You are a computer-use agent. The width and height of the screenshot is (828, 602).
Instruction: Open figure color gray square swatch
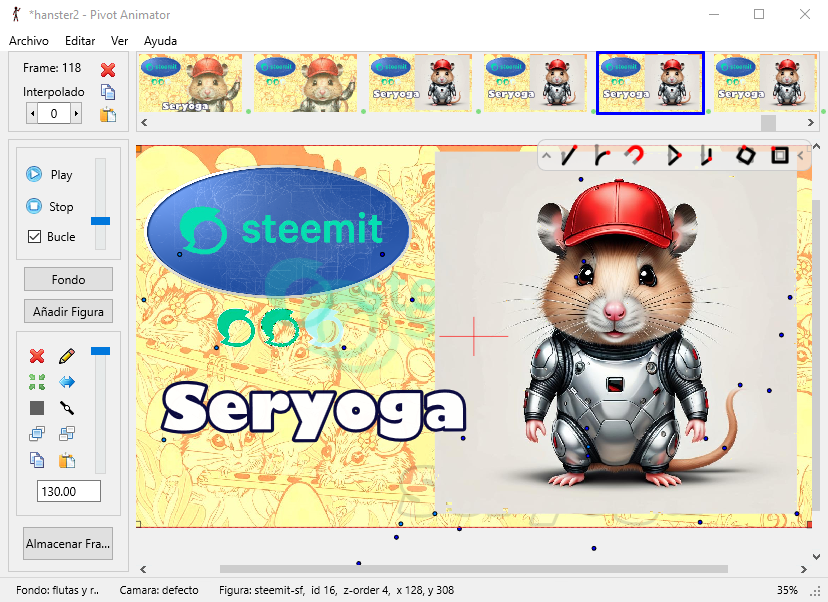[x=37, y=408]
